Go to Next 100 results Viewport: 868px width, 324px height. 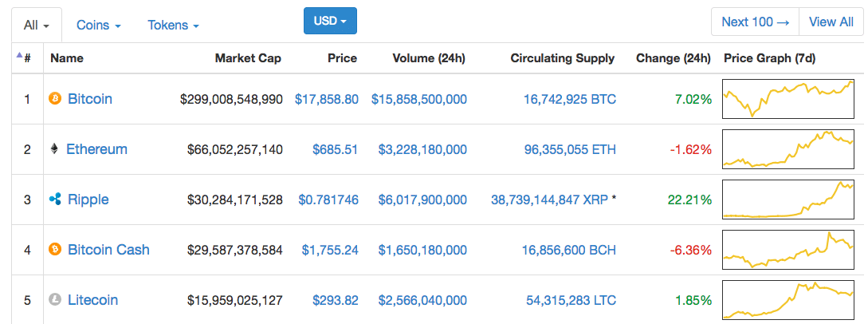coord(755,22)
